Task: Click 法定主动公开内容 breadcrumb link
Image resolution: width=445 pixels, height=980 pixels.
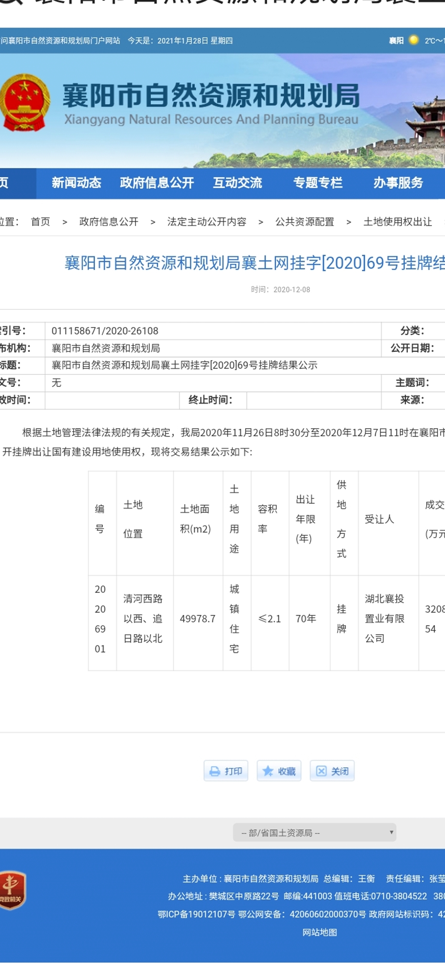Action: tap(207, 222)
